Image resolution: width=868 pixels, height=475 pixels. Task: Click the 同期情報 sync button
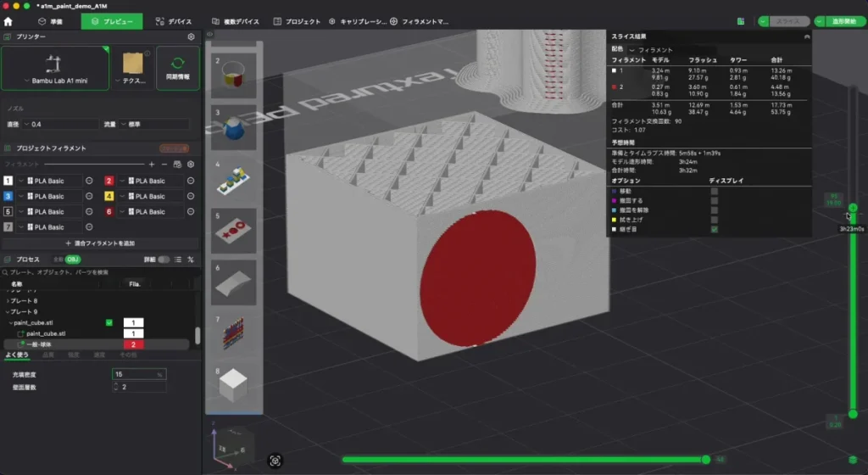coord(178,68)
